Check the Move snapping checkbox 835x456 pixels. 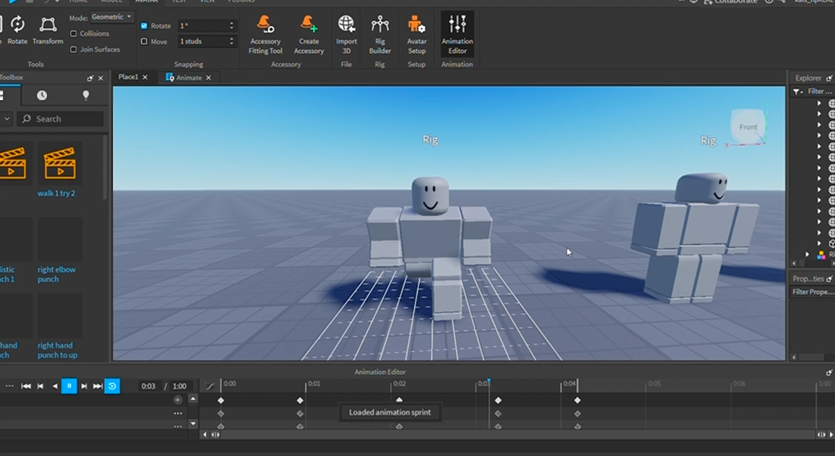click(x=144, y=41)
